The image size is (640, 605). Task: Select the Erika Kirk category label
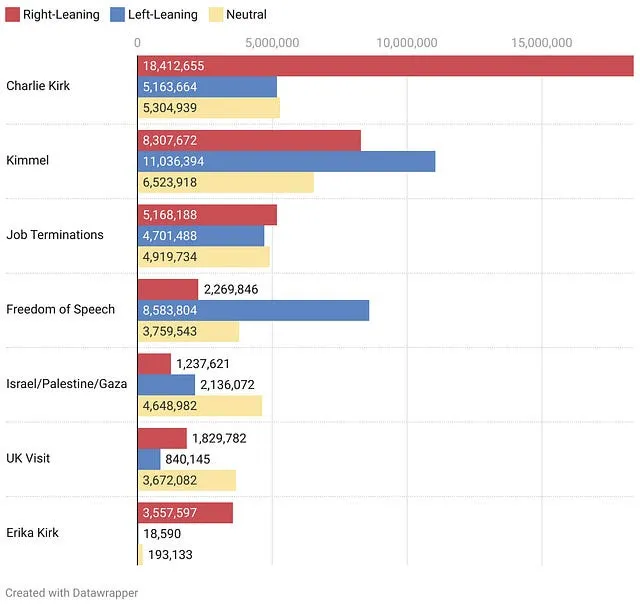point(33,533)
